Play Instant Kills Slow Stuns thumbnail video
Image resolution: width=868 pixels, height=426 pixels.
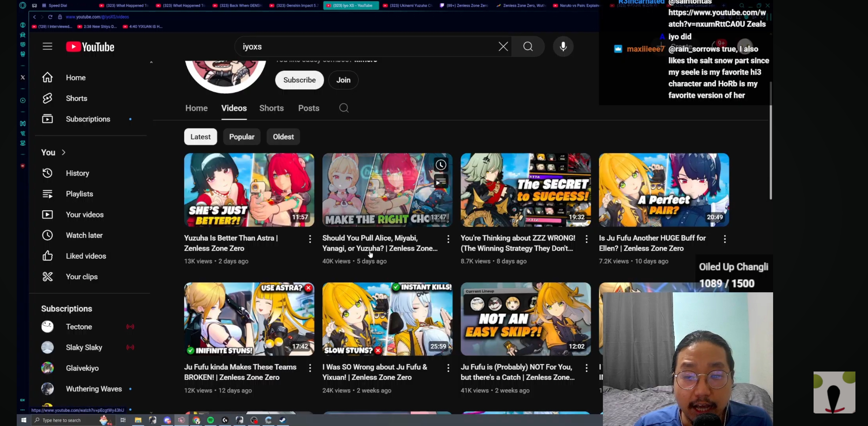387,319
